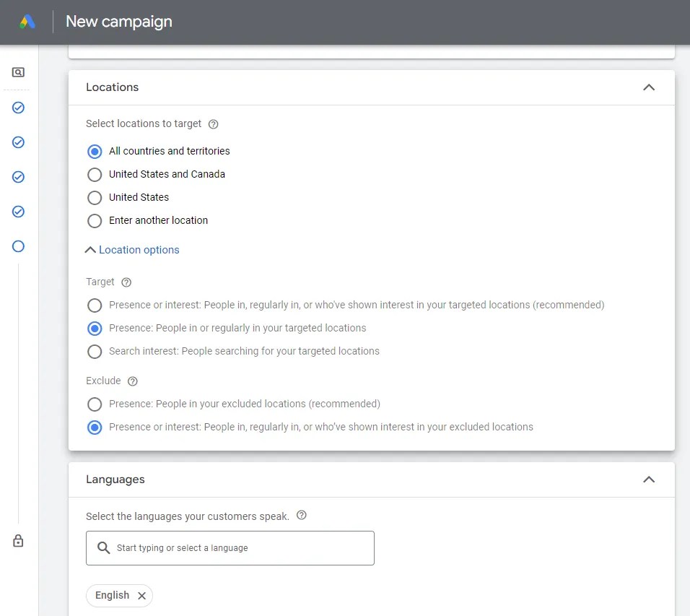Select United States location option
The image size is (690, 616).
point(95,197)
